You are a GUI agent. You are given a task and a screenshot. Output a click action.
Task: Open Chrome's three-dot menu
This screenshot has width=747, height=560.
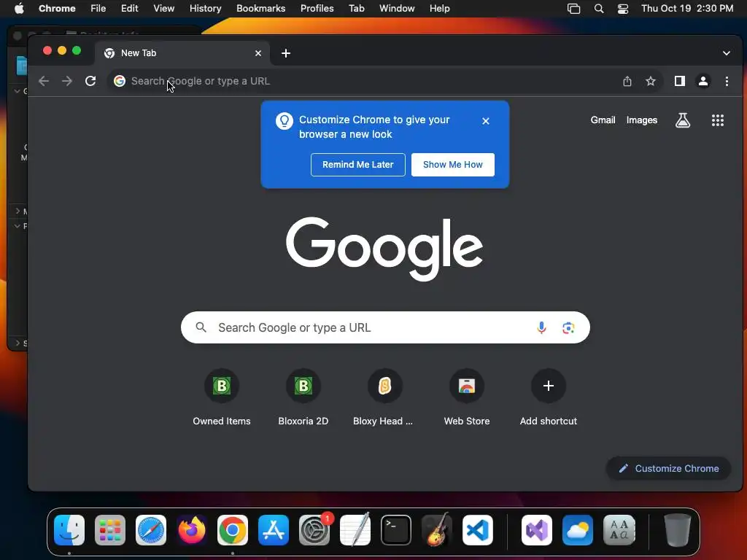coord(727,82)
